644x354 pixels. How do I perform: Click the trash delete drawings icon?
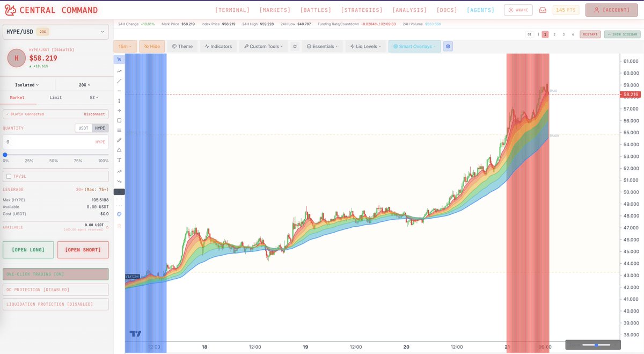click(x=119, y=226)
